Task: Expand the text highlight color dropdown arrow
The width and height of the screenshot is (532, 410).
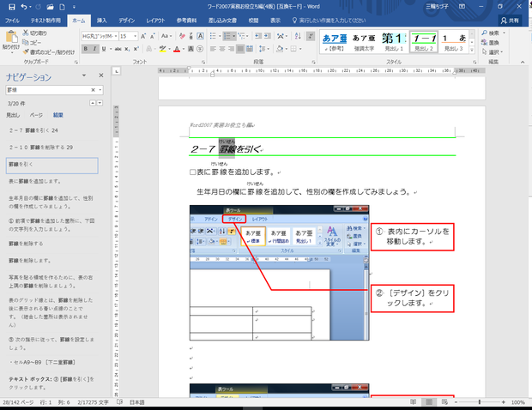Action: (x=169, y=49)
